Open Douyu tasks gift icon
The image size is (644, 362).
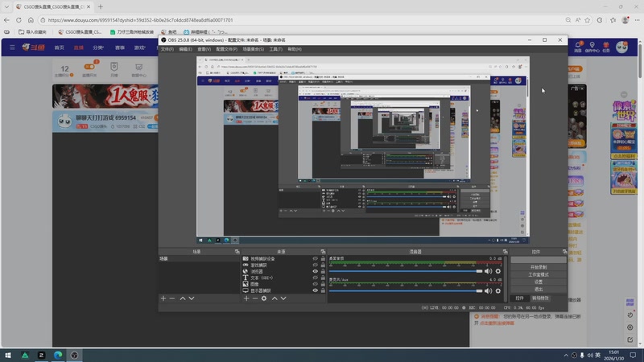606,47
